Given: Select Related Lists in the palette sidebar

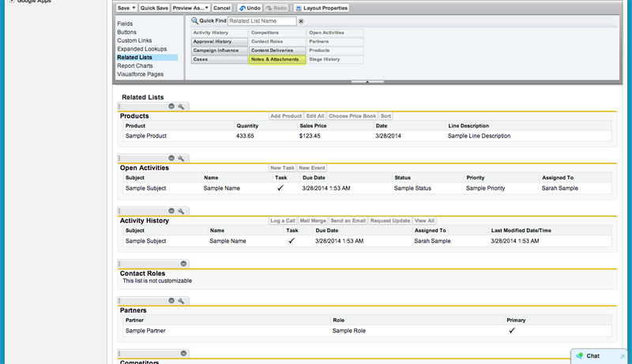Looking at the screenshot, I should 134,58.
